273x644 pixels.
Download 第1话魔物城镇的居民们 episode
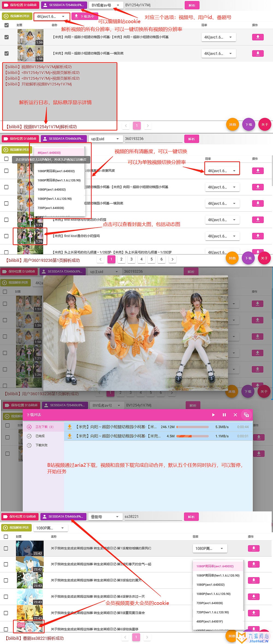click(254, 548)
